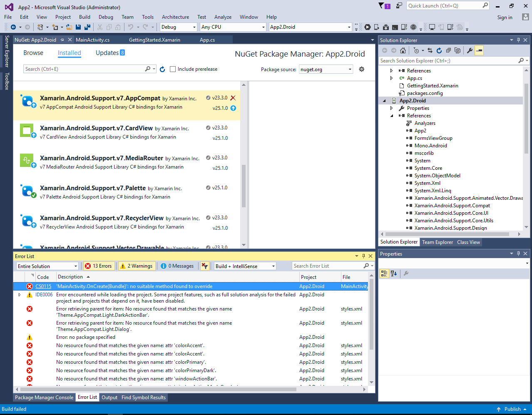The height and width of the screenshot is (415, 532).
Task: Click Show All Files icon in Solution Explorer
Action: 457,50
